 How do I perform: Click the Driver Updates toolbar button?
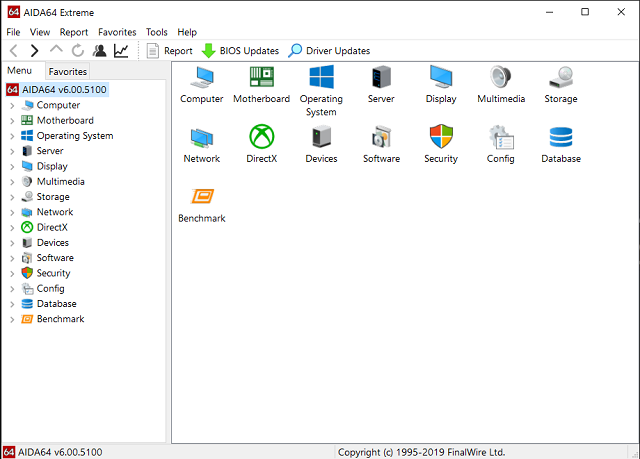pyautogui.click(x=329, y=51)
